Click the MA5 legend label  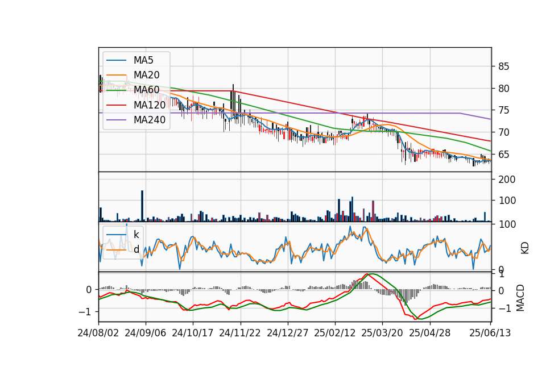pyautogui.click(x=143, y=60)
